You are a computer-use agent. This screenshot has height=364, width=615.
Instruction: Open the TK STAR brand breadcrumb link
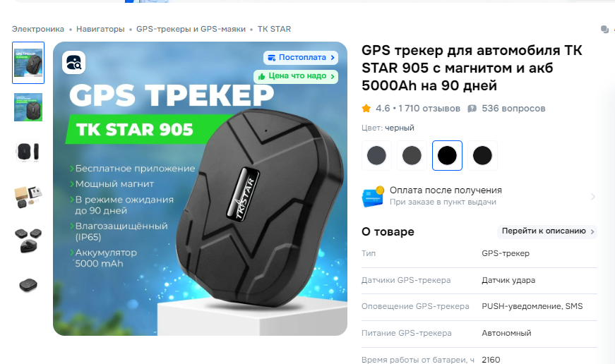point(274,29)
